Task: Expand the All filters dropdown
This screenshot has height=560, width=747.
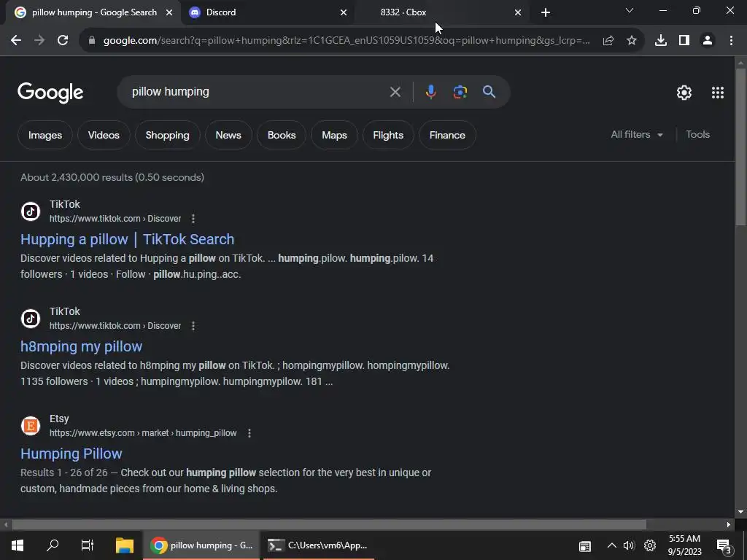Action: [636, 135]
